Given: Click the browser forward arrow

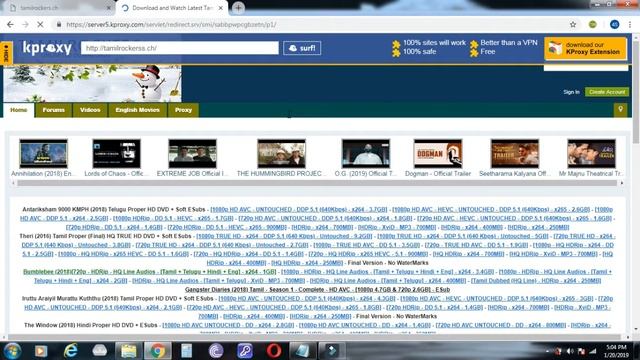Looking at the screenshot, I should click(25, 24).
